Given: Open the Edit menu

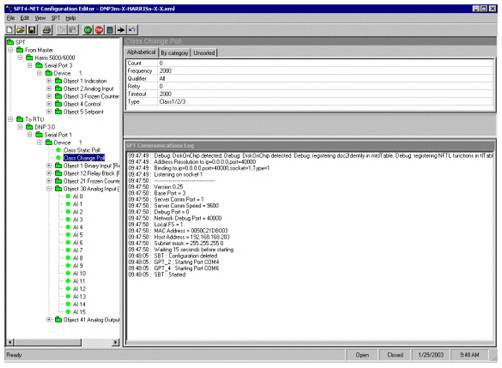Looking at the screenshot, I should (x=25, y=18).
